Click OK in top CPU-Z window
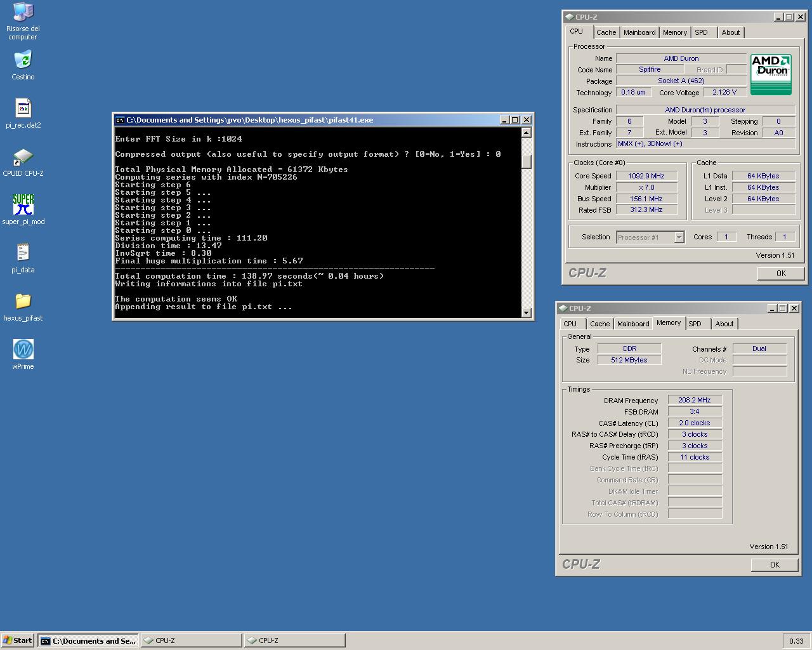 coord(781,274)
